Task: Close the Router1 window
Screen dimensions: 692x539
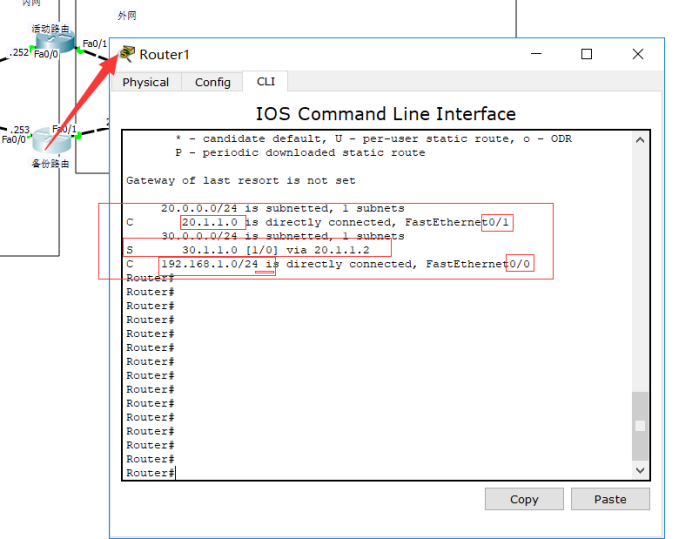Action: tap(637, 54)
